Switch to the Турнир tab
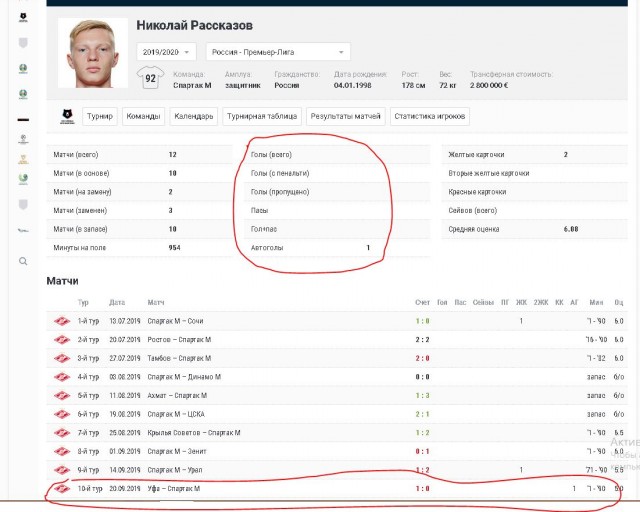The image size is (640, 512). [100, 116]
